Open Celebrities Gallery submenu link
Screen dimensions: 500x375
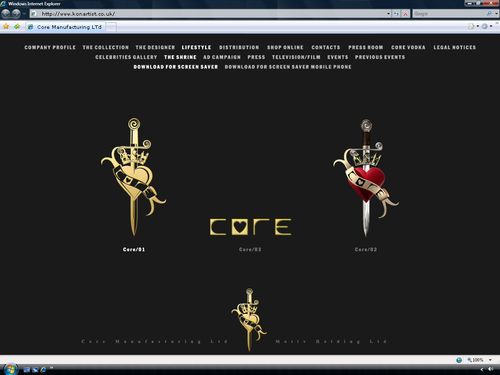click(126, 57)
